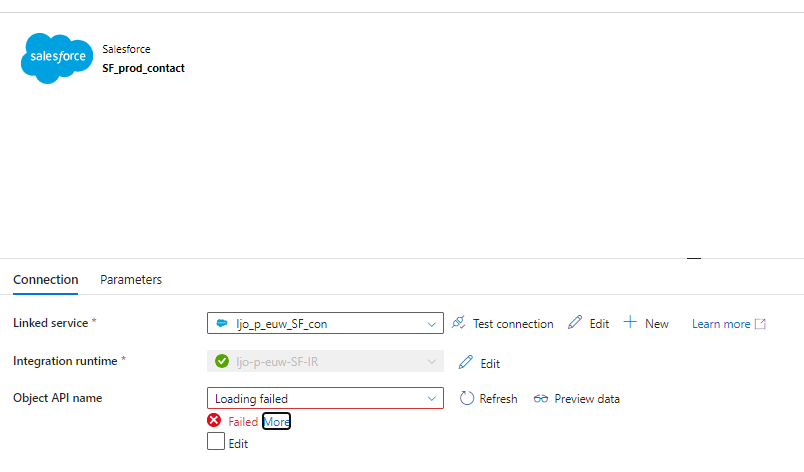The image size is (804, 472).
Task: Click the Test connection button label
Action: 513,324
